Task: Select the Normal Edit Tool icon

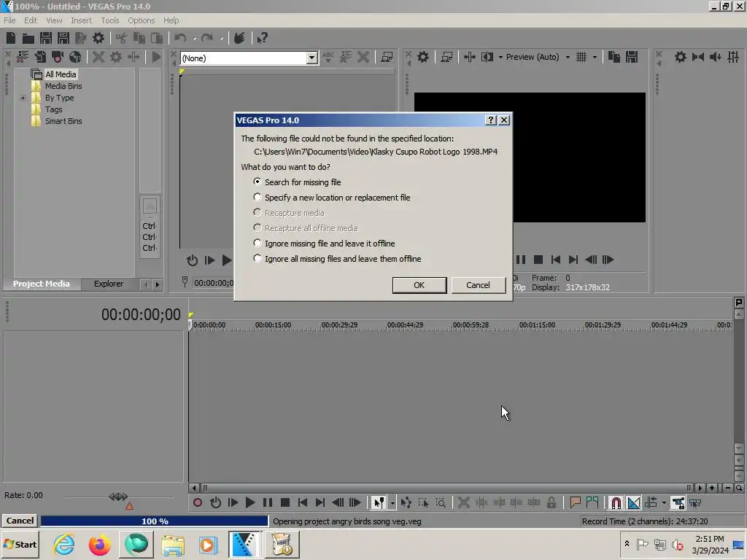Action: pos(379,502)
